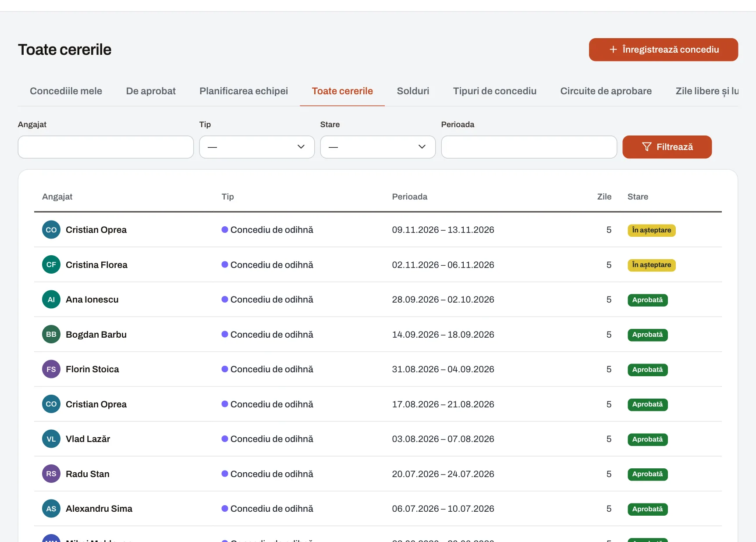
Task: Click the Perioada column header in the table
Action: (410, 197)
